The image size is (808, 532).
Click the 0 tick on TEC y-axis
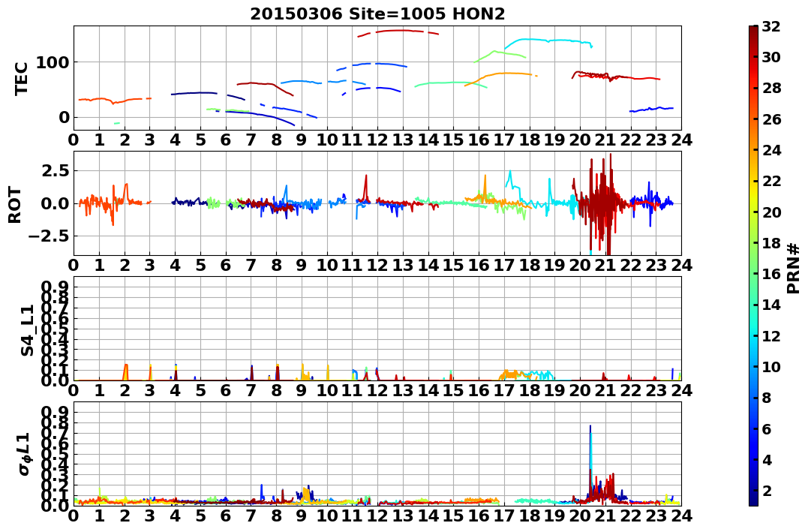(x=64, y=117)
